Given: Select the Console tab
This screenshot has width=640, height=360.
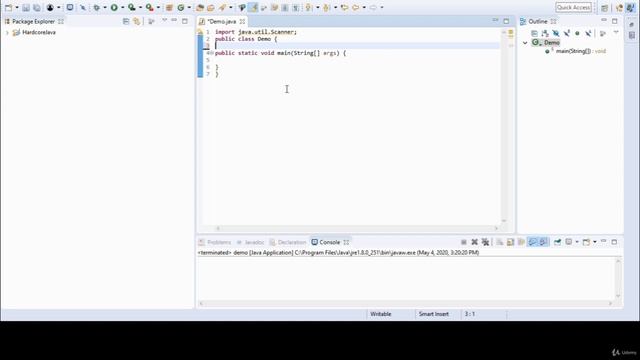Looking at the screenshot, I should [x=329, y=242].
